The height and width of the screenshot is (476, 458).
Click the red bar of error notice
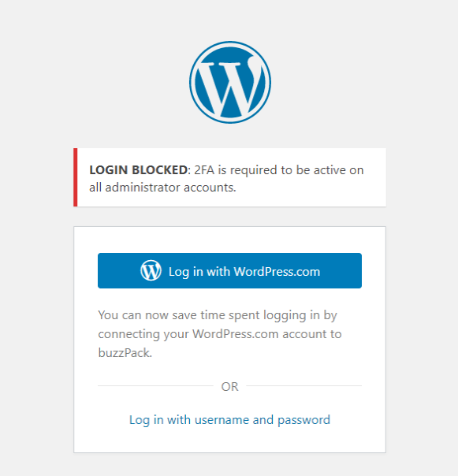[x=76, y=177]
